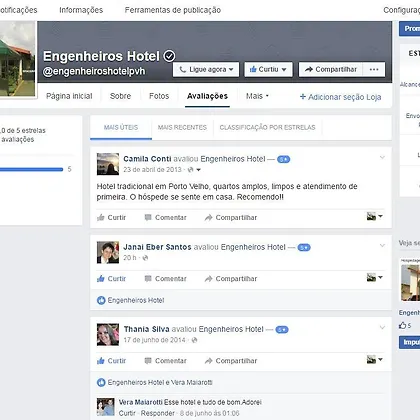Unlike Thania Silva's review via Curtir
Viewport: 420px width, 420px height.
click(x=111, y=361)
